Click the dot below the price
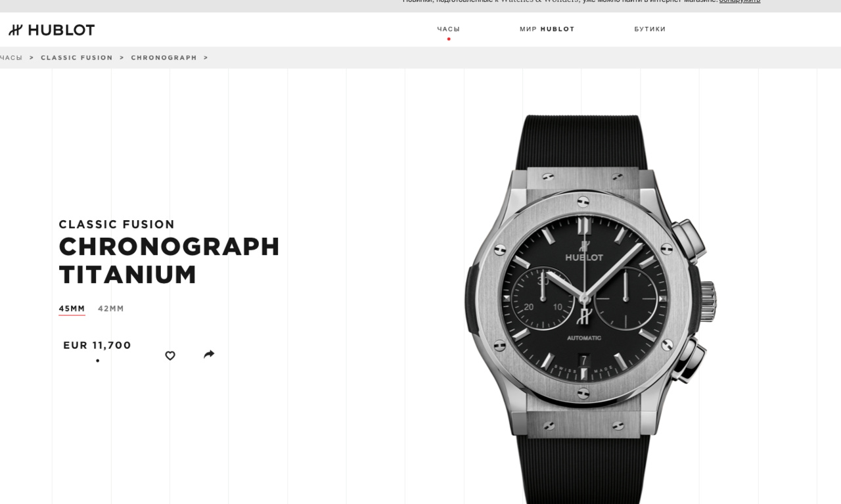841x504 pixels. pos(98,361)
